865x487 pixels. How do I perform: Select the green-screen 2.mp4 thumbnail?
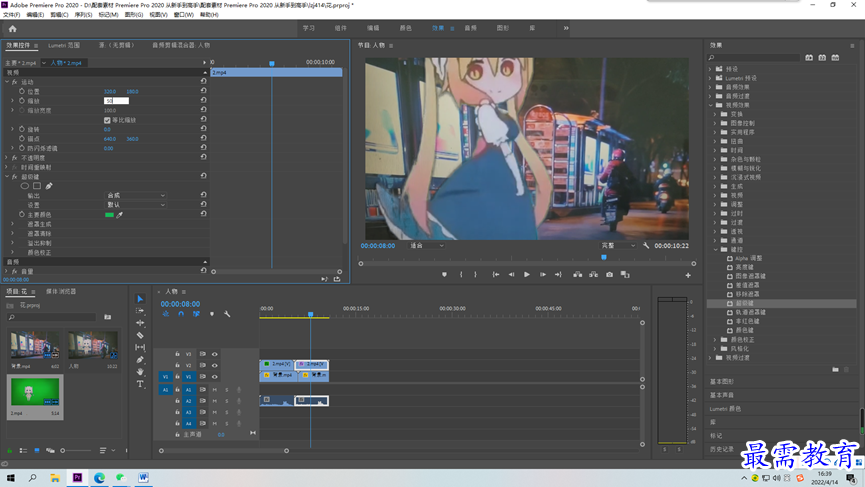(x=35, y=392)
